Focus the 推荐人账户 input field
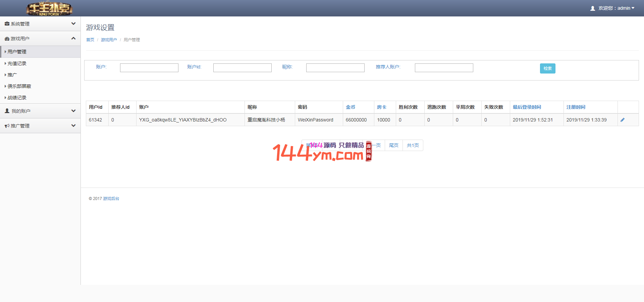 pyautogui.click(x=444, y=68)
